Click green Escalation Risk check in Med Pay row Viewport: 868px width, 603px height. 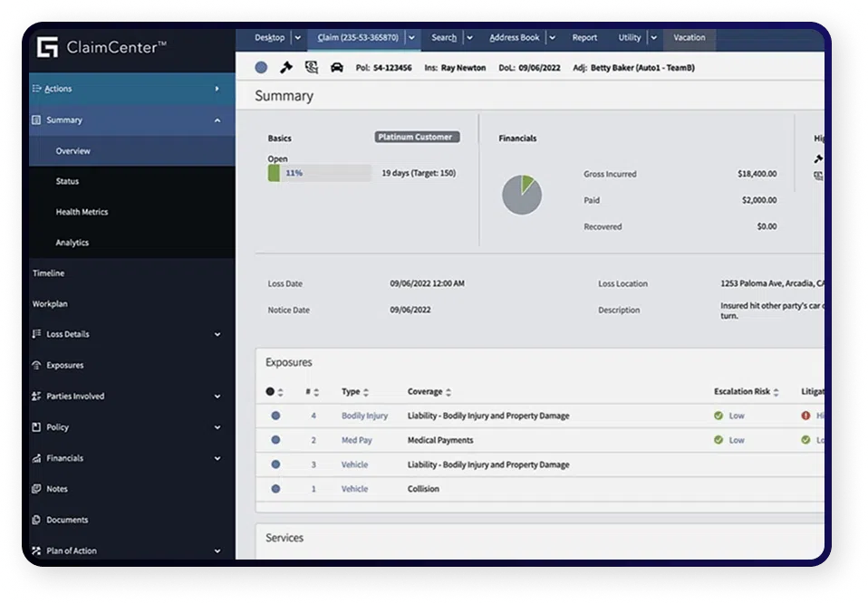(x=719, y=440)
